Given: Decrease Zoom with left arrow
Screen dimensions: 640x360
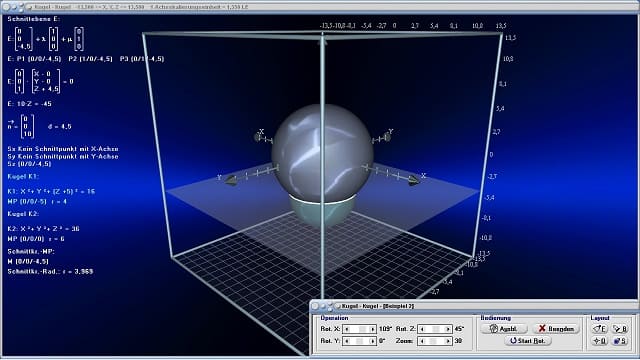Looking at the screenshot, I should (422, 341).
